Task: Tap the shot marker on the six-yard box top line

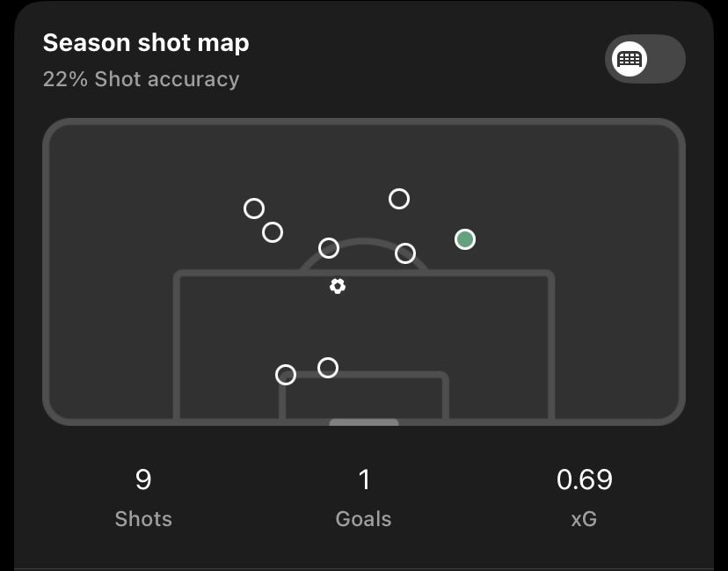Action: (328, 367)
